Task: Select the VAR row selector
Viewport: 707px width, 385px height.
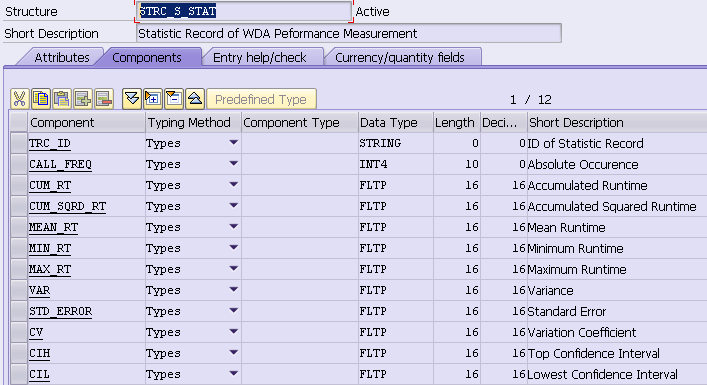Action: tap(18, 290)
